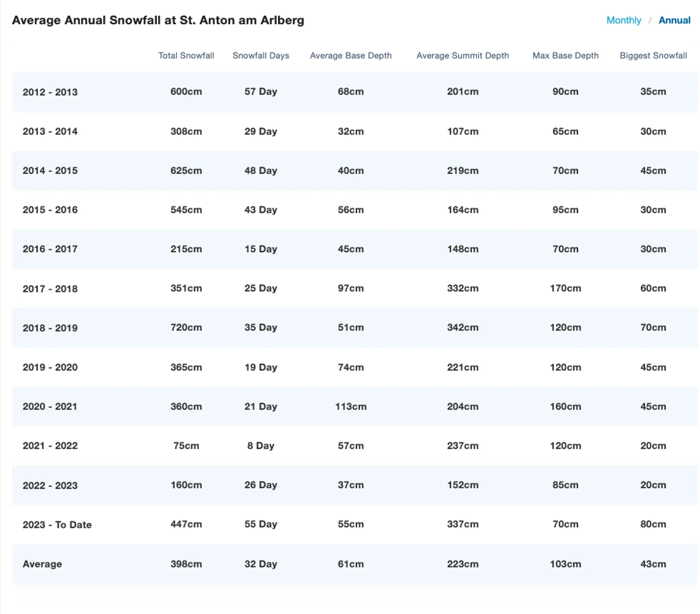Click the Average row label
700x614 pixels.
click(x=42, y=564)
